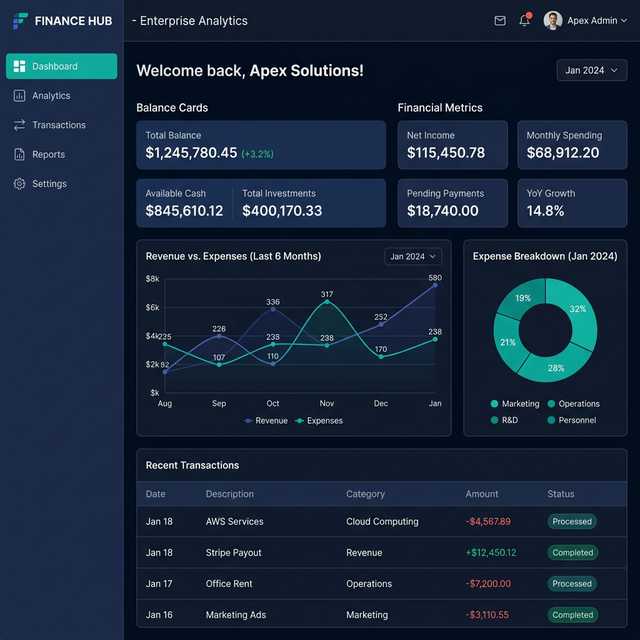Click the Processed badge for Office Rent
This screenshot has width=640, height=640.
click(572, 584)
